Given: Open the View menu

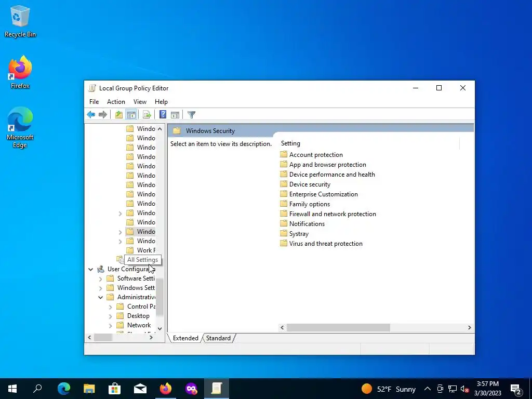Looking at the screenshot, I should (140, 102).
